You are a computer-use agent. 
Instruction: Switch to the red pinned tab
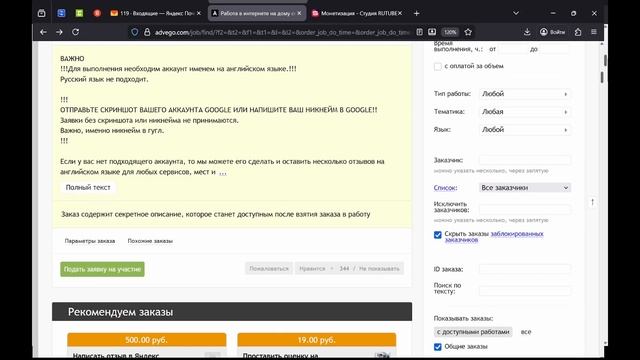click(97, 13)
